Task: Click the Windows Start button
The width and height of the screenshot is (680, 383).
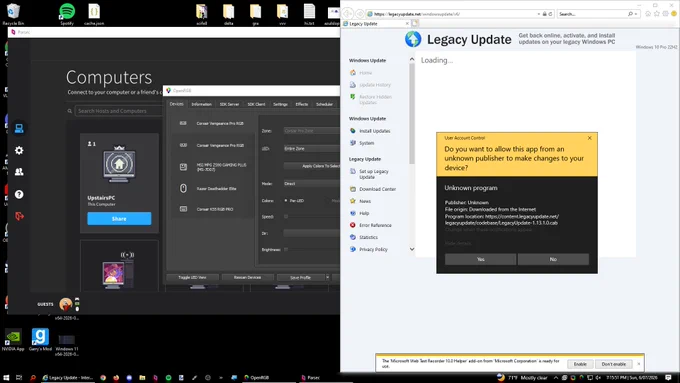Action: tap(6, 377)
